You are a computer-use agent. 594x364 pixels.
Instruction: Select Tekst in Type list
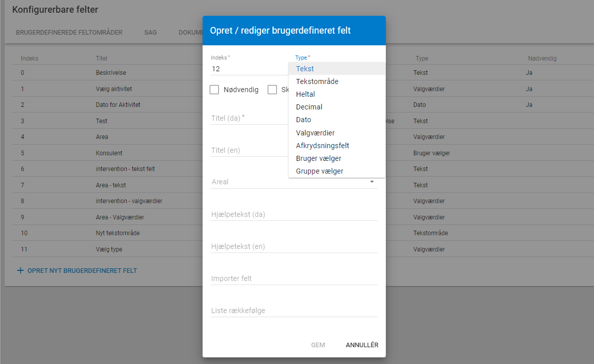(x=337, y=69)
